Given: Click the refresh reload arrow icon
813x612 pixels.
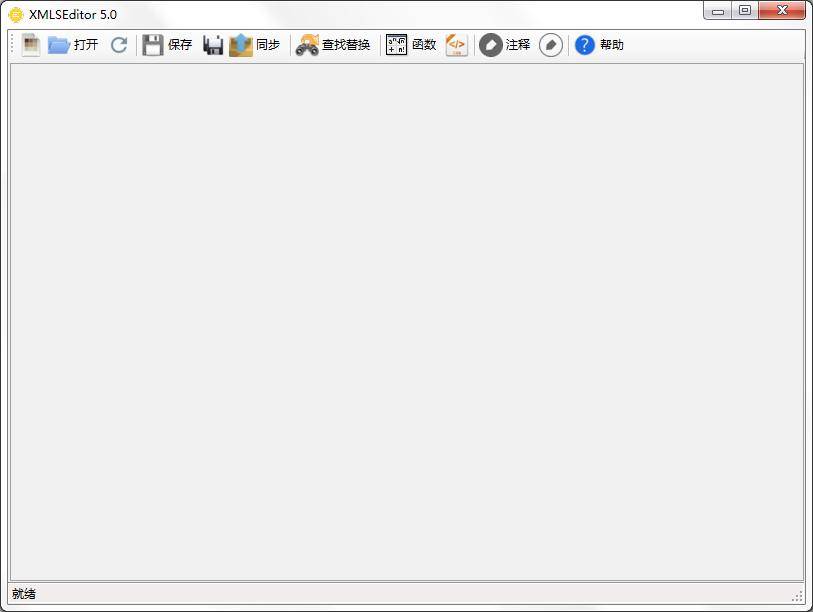Looking at the screenshot, I should click(119, 45).
